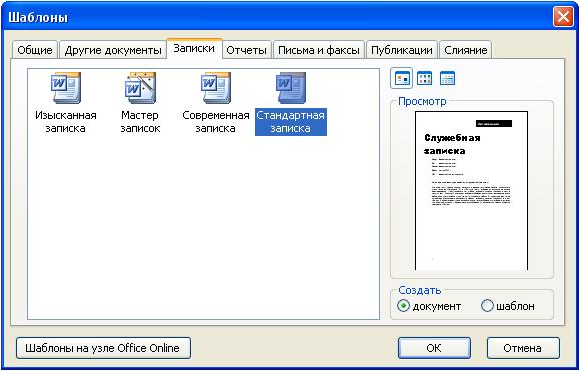Click the OK button

[434, 348]
